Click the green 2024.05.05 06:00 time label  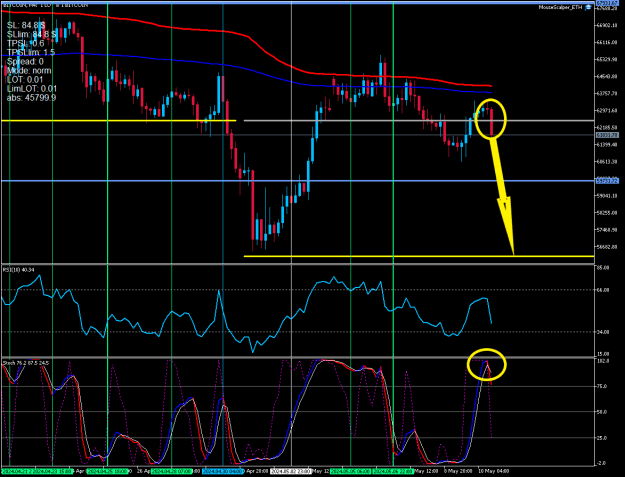click(x=350, y=471)
